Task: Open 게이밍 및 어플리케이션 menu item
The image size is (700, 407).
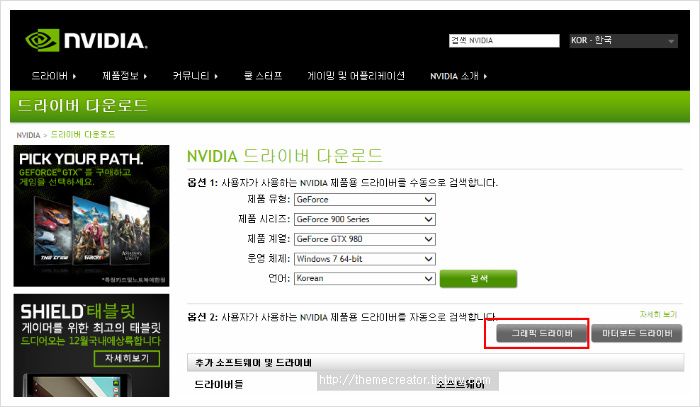Action: [x=356, y=76]
